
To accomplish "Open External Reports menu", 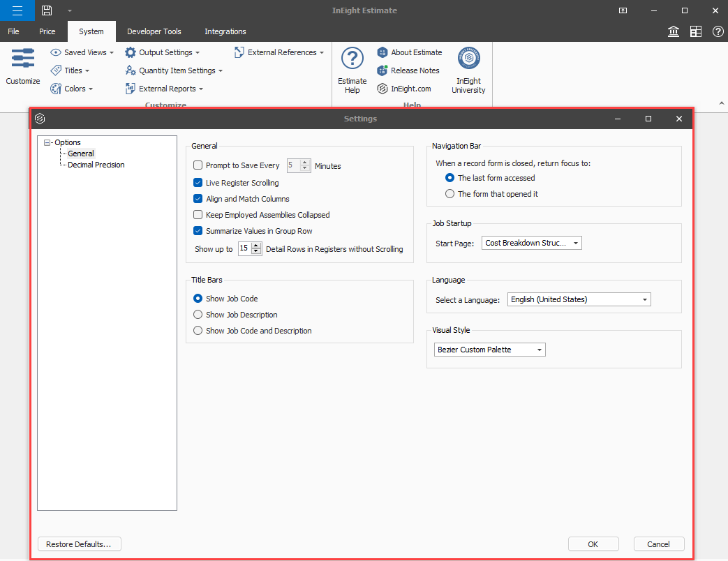I will click(164, 89).
